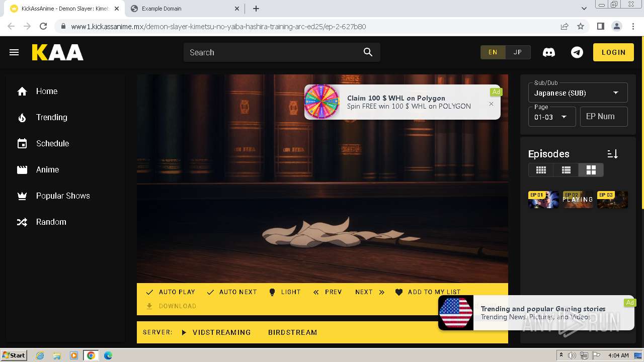Screen dimensions: 644x362
Task: Open a new browser tab
Action: [256, 9]
